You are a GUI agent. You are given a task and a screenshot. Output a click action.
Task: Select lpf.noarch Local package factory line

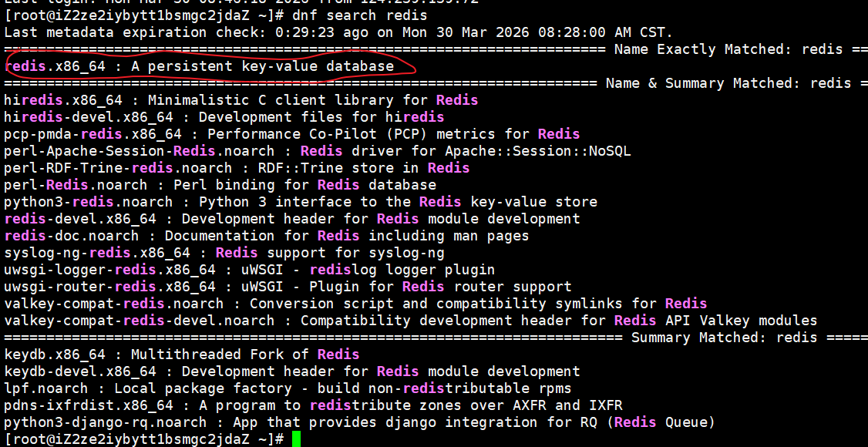tap(288, 388)
